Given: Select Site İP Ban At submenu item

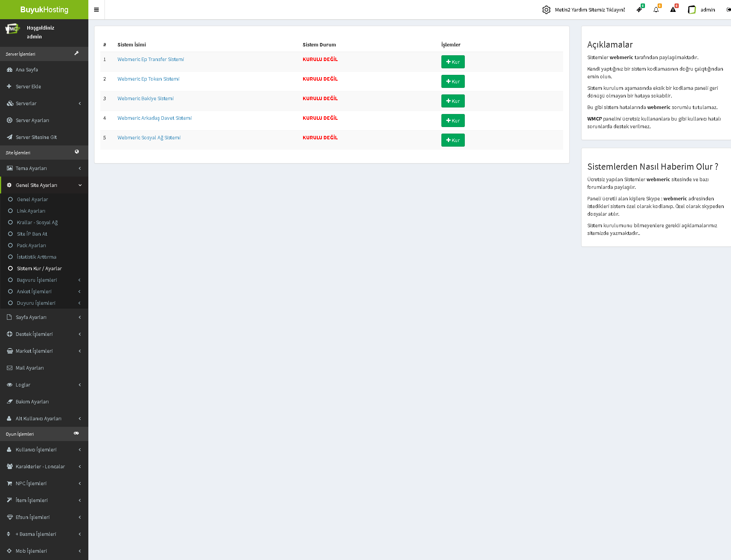Looking at the screenshot, I should coord(32,234).
